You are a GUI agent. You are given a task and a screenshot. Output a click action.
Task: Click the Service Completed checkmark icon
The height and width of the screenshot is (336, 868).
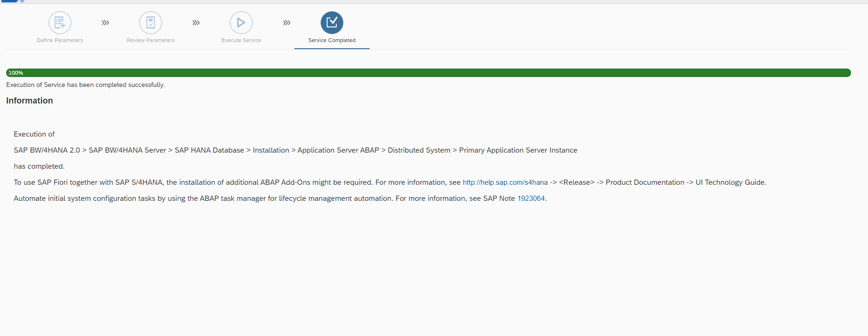[332, 23]
